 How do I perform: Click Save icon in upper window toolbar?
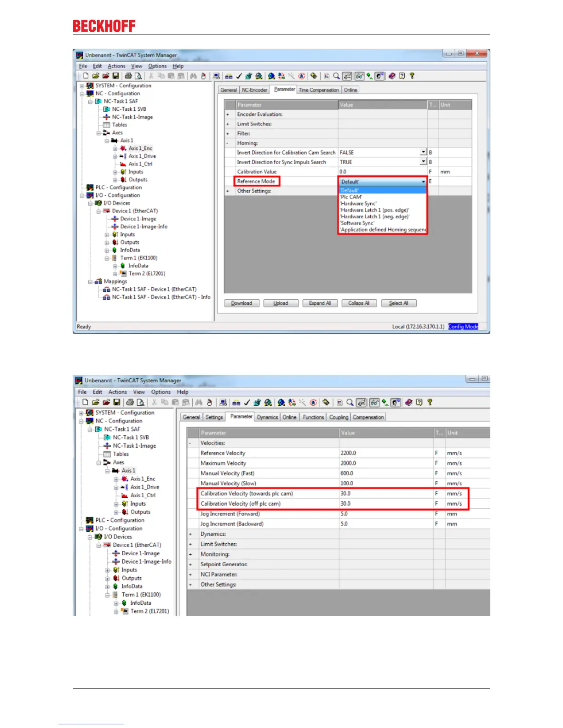point(116,76)
